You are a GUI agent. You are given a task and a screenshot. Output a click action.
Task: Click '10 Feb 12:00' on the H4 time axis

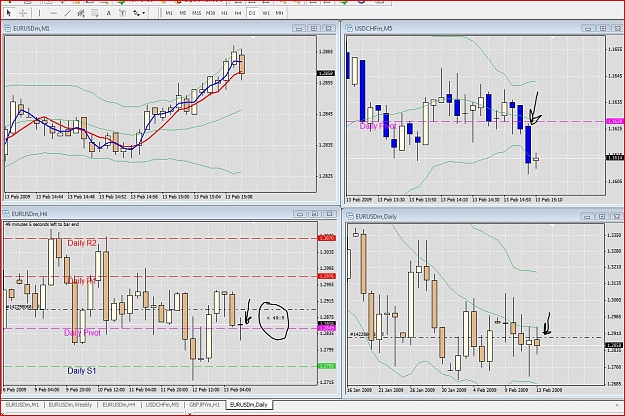pos(111,390)
